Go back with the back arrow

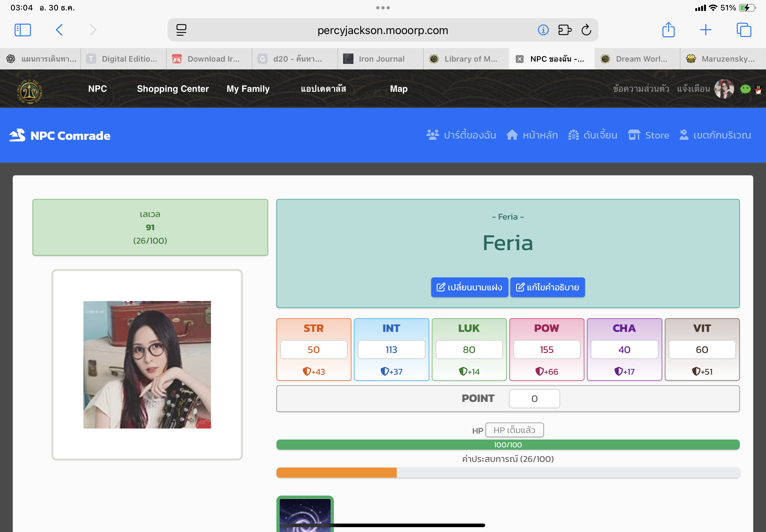[59, 30]
